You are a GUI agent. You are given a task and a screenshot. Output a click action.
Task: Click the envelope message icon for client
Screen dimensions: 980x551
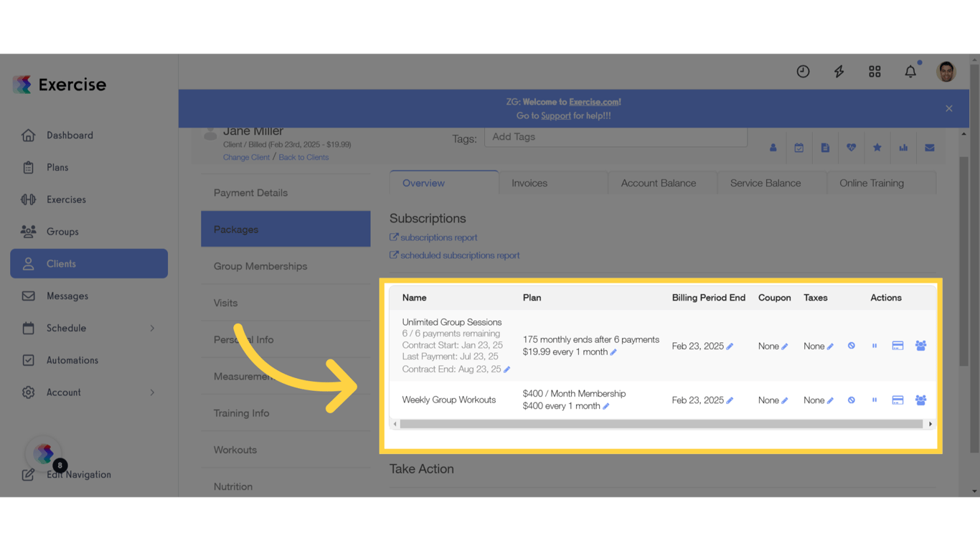(x=930, y=148)
